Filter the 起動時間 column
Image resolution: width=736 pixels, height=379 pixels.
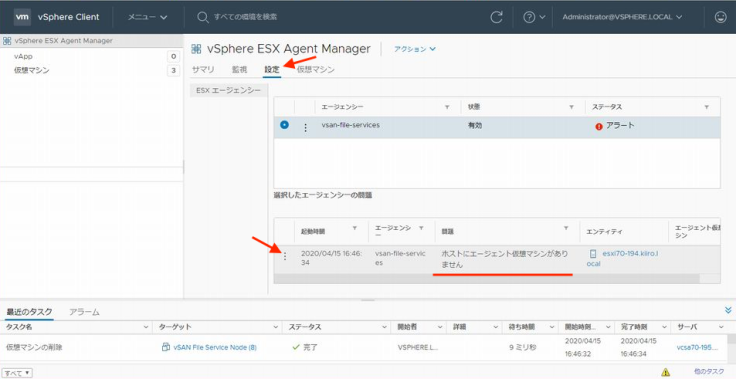pyautogui.click(x=354, y=228)
